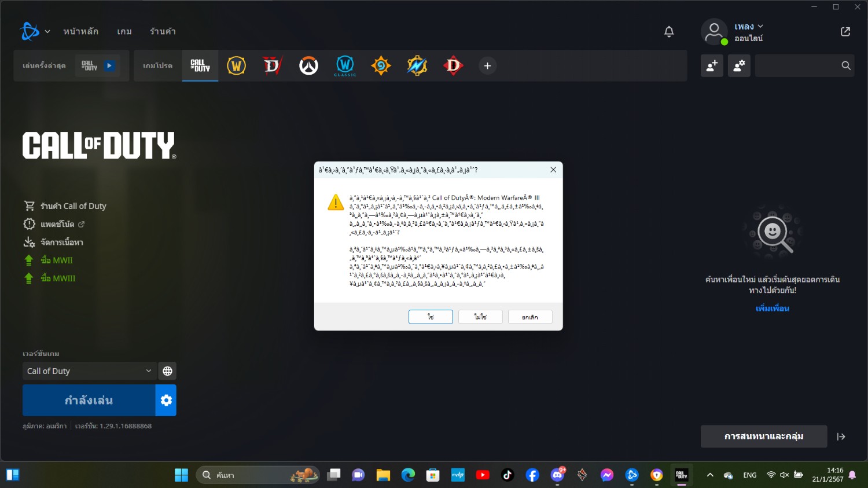The height and width of the screenshot is (488, 868).
Task: Open World of Warcraft game icon
Action: (236, 65)
